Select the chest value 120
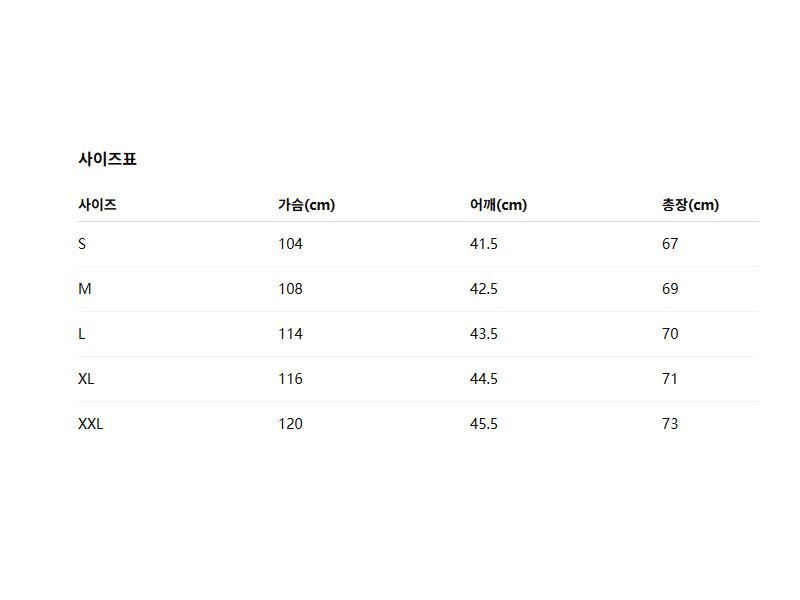This screenshot has height=600, width=800. click(x=290, y=424)
